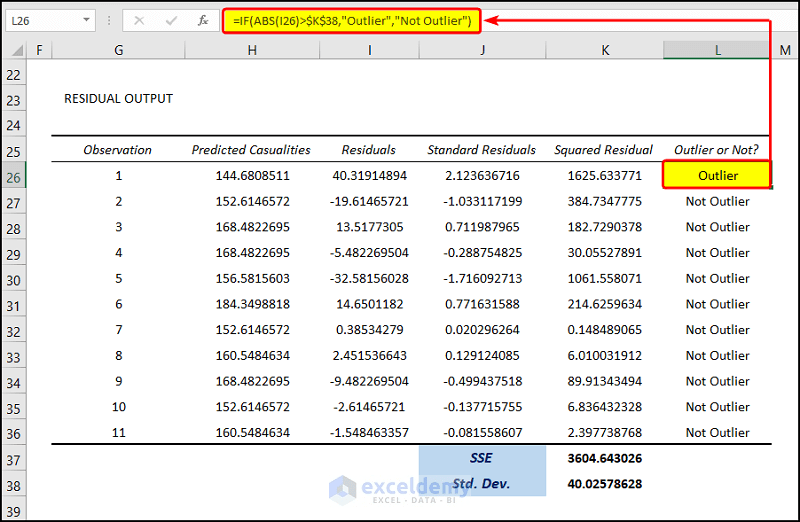Image resolution: width=800 pixels, height=522 pixels.
Task: Click predicted value 144.6808511
Action: (x=253, y=176)
